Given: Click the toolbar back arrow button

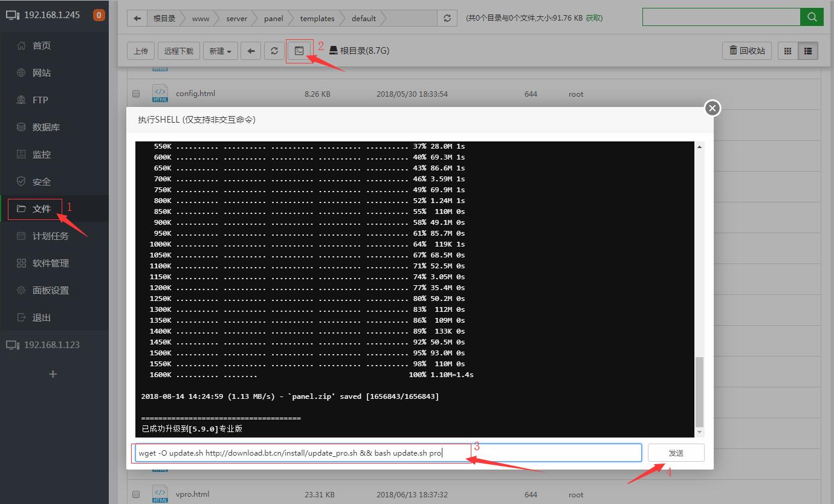Looking at the screenshot, I should click(251, 51).
